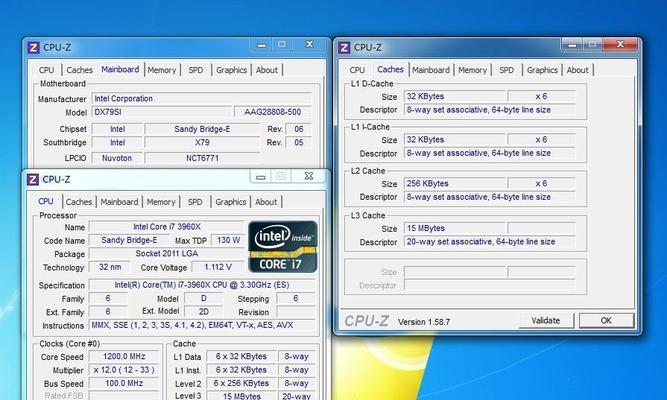
Task: Click the 1.112 V core voltage value
Action: 218,267
